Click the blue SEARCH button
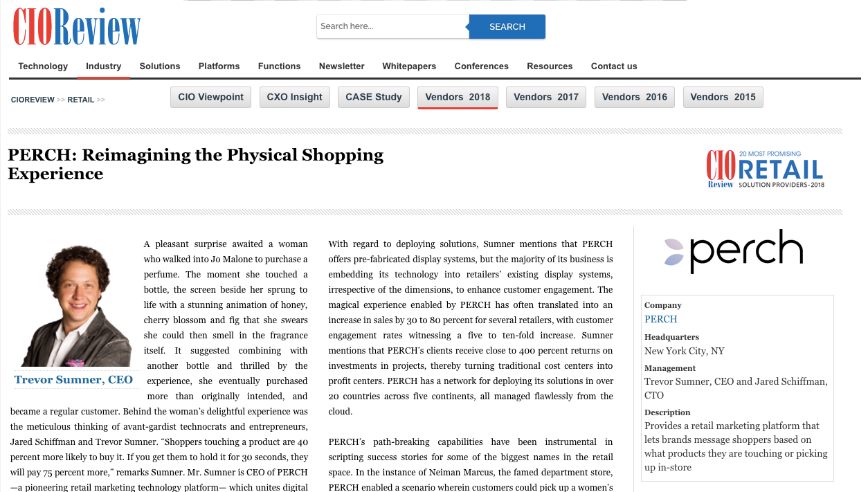Image resolution: width=868 pixels, height=492 pixels. pos(507,26)
